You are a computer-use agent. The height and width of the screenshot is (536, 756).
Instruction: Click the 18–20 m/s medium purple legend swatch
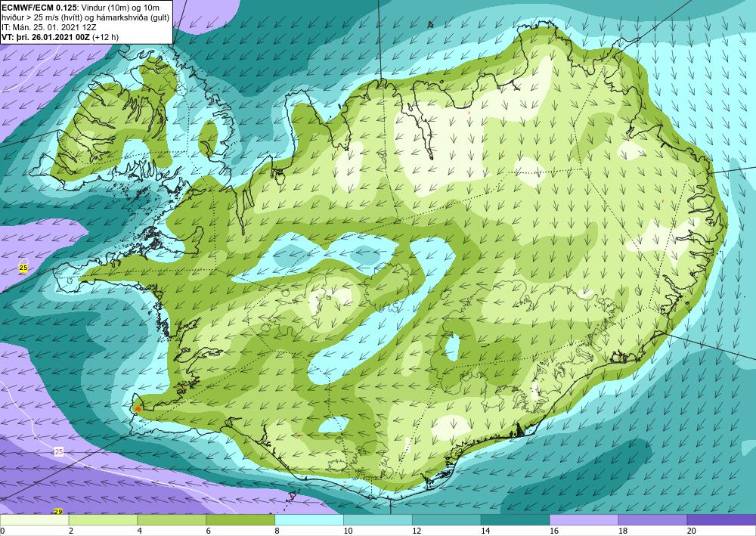point(652,520)
